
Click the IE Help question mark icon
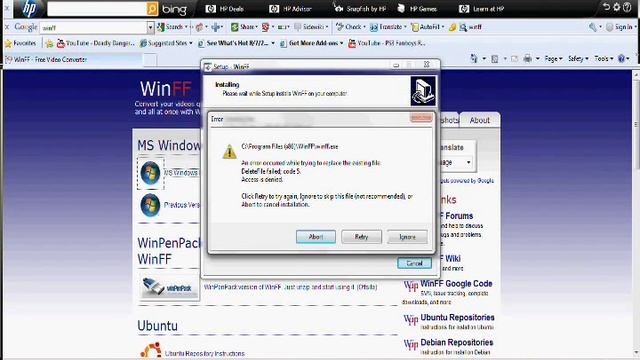click(x=622, y=59)
